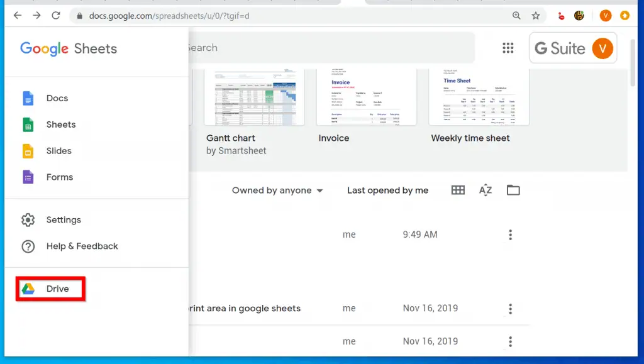Reload the Google Sheets page
Image resolution: width=644 pixels, height=364 pixels.
click(x=56, y=16)
